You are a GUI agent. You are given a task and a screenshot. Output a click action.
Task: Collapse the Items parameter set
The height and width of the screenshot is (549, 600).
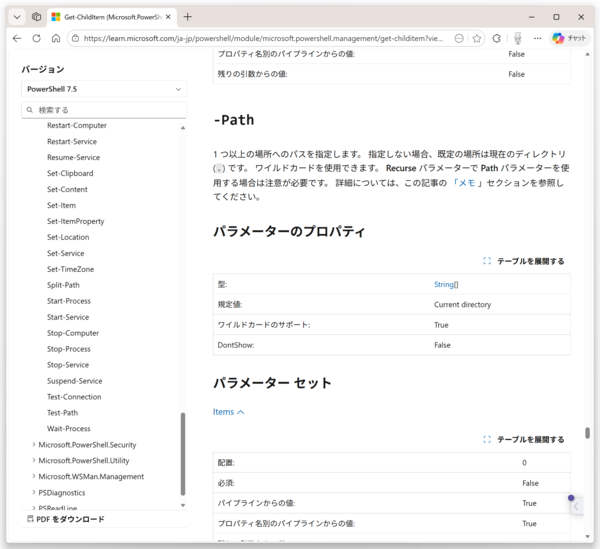click(x=228, y=412)
